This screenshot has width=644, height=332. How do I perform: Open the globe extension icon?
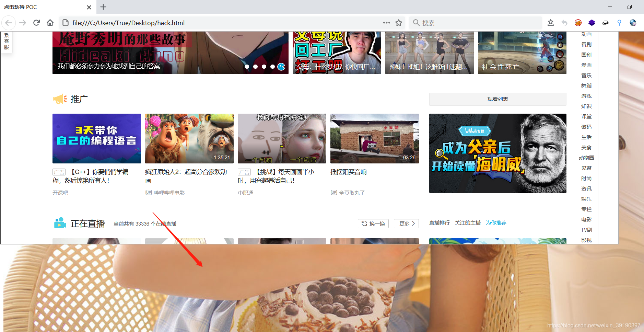tap(633, 23)
